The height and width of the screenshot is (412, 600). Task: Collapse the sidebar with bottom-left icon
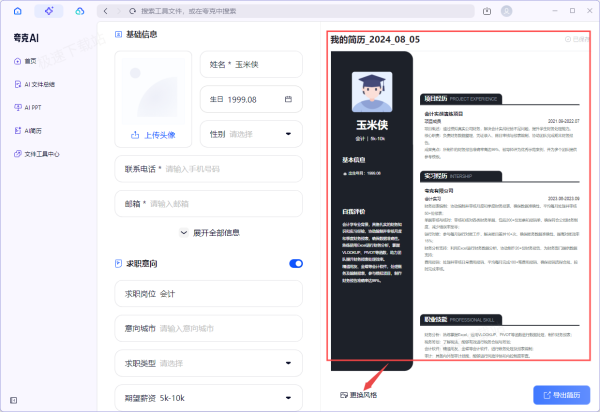[x=13, y=401]
